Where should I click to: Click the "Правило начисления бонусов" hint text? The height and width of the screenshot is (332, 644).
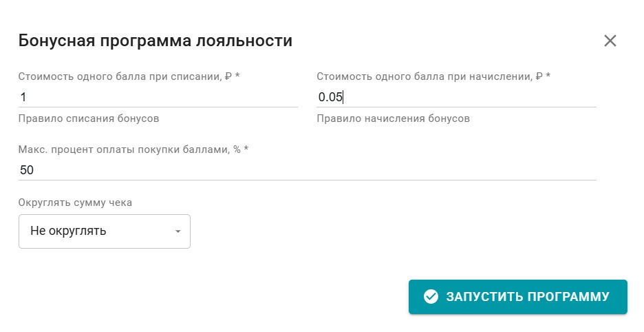click(393, 118)
